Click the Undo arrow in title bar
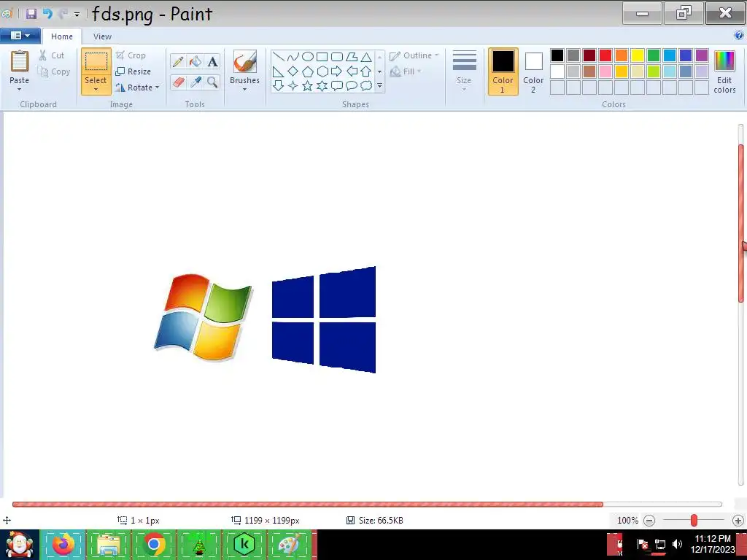The image size is (747, 560). pos(47,14)
